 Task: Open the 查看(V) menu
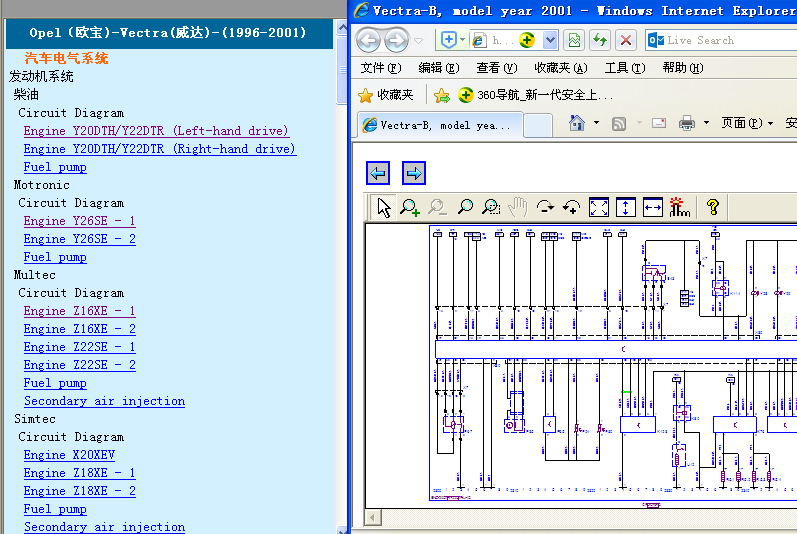497,68
